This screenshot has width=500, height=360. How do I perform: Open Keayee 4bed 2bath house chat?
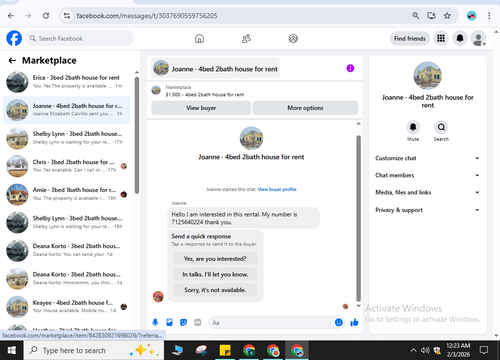point(67,307)
